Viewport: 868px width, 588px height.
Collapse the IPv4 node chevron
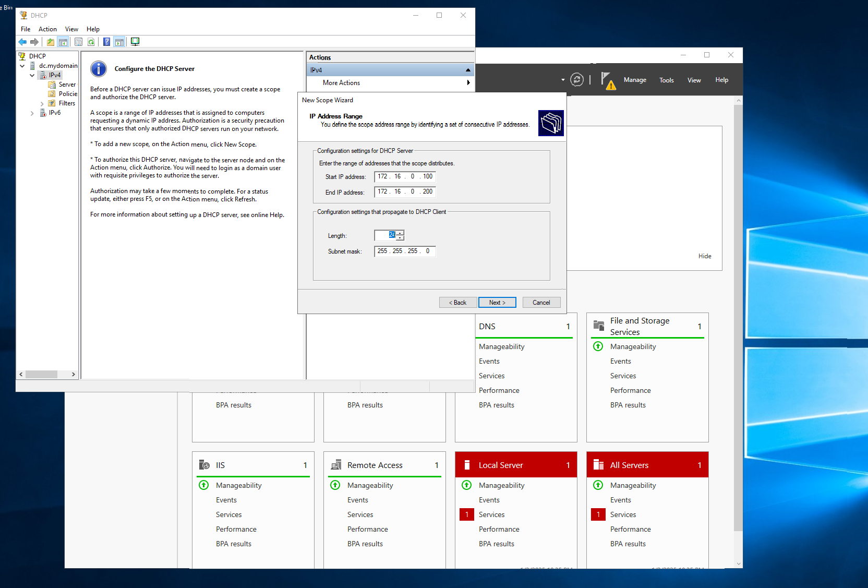32,75
